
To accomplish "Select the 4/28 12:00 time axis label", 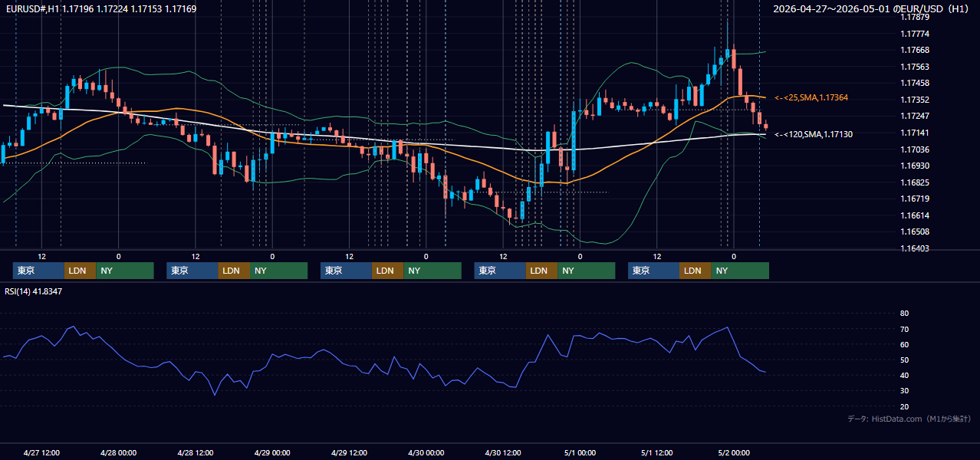I will pyautogui.click(x=195, y=452).
